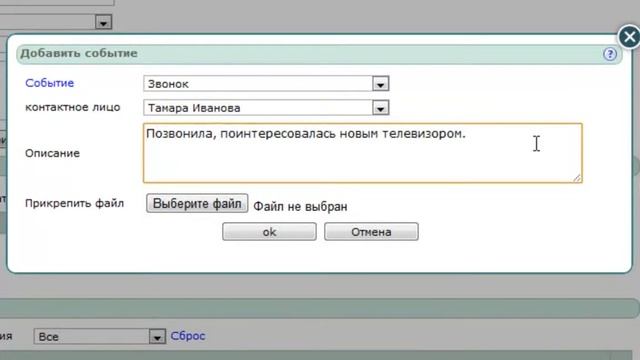Confirm with the ok button
This screenshot has height=360, width=640.
click(269, 232)
